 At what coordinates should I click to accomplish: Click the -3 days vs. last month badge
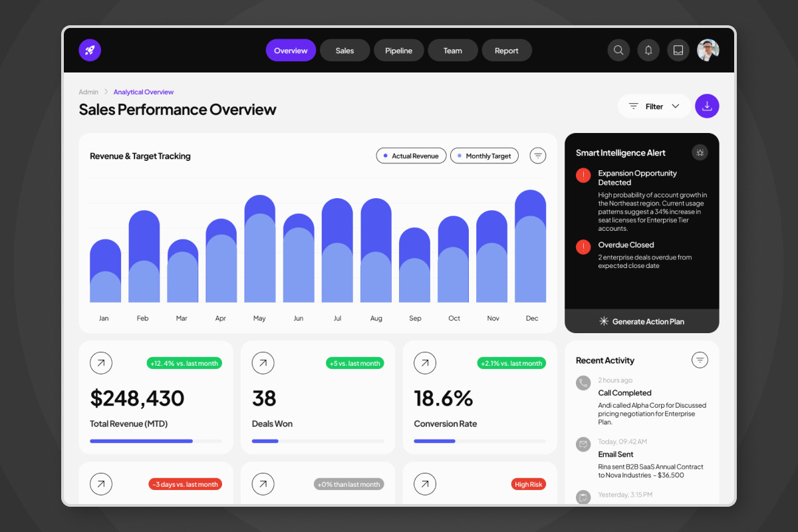click(x=185, y=484)
